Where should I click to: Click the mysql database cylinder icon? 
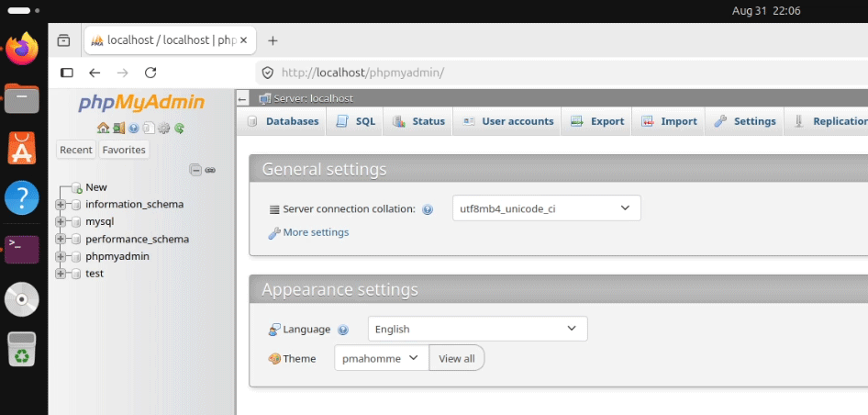76,222
